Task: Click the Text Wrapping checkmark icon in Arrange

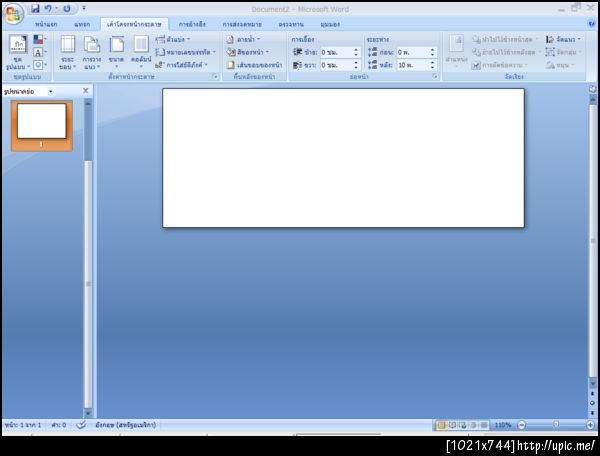Action: click(x=476, y=65)
